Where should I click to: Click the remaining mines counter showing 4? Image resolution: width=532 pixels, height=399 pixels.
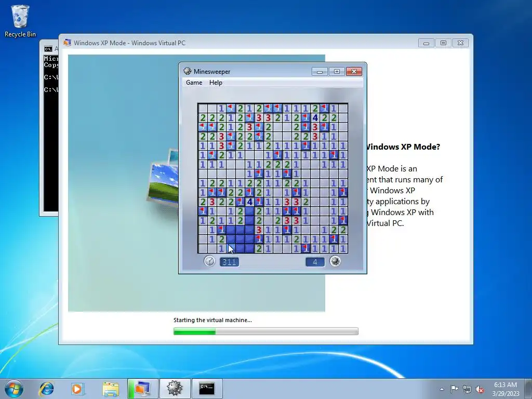315,262
